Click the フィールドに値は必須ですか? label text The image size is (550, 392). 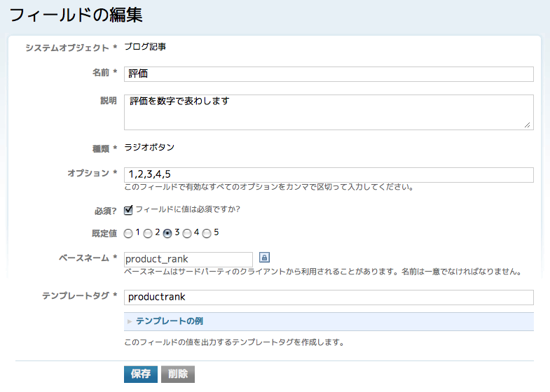[188, 209]
